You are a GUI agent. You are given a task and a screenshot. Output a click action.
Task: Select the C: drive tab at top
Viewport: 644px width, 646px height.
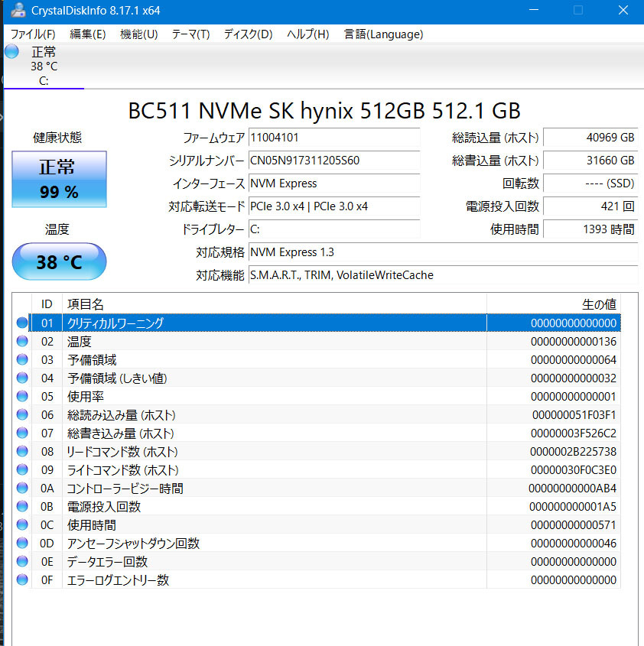pos(44,67)
